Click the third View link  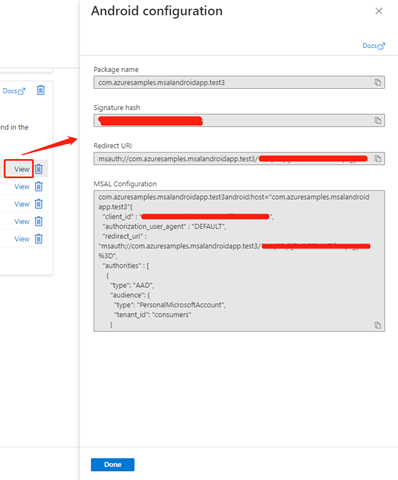pyautogui.click(x=22, y=204)
